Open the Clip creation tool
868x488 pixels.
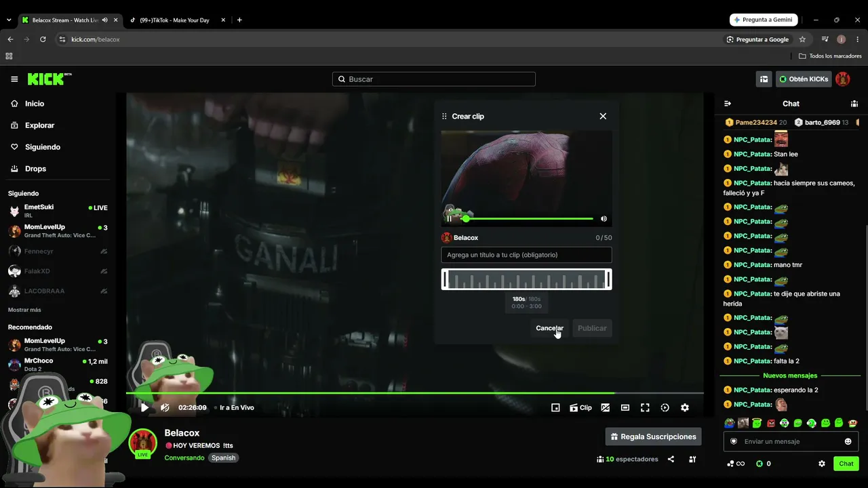pos(580,407)
